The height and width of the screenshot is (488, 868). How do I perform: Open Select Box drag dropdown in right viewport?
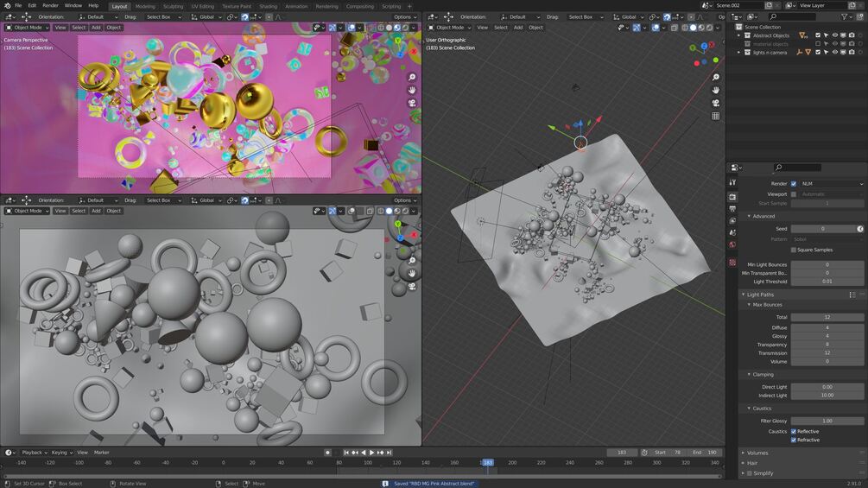point(585,17)
